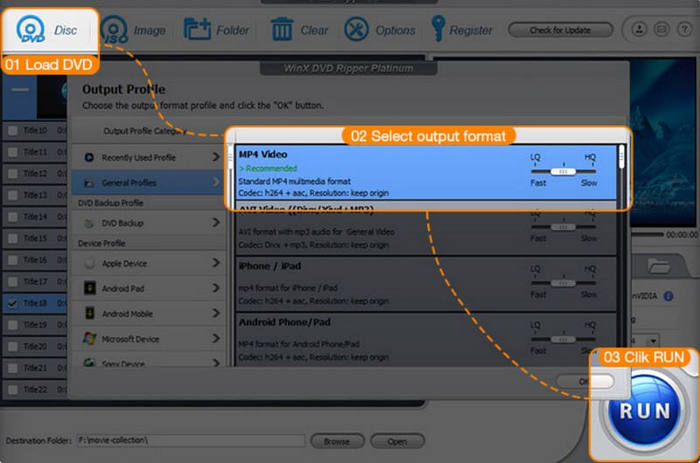Image resolution: width=700 pixels, height=463 pixels.
Task: Tick the Title16 checkbox
Action: (x=12, y=260)
